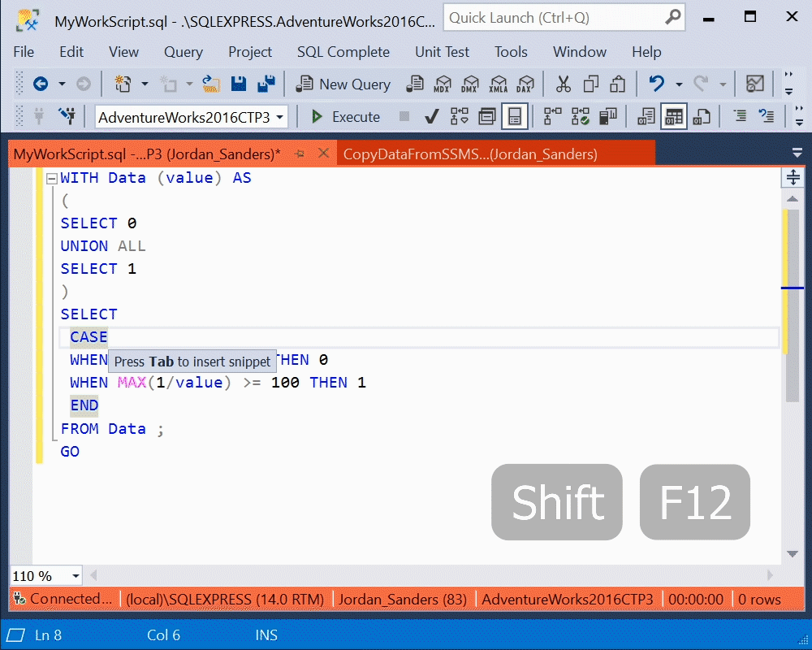The image size is (812, 650).
Task: Open the Window menu
Action: [x=580, y=52]
